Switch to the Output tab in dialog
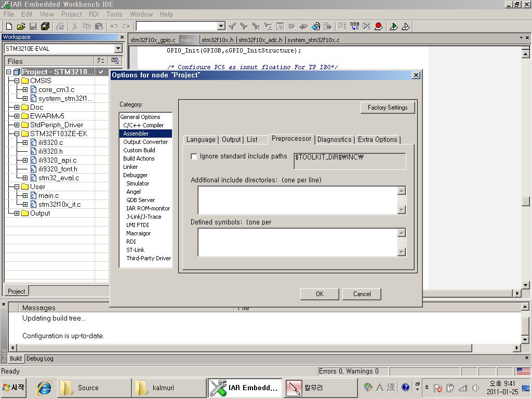This screenshot has width=532, height=399. coord(231,139)
